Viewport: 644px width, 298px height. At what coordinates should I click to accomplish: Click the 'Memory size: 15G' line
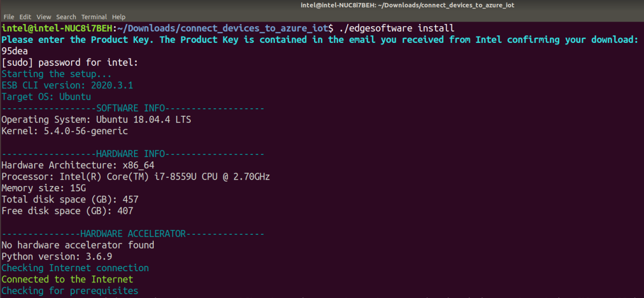[x=43, y=188]
